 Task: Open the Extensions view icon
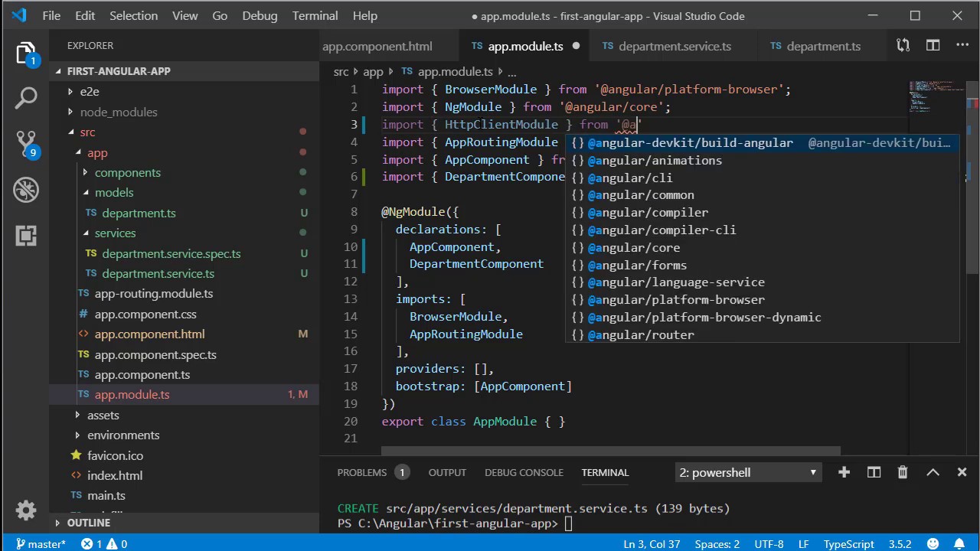click(x=26, y=235)
